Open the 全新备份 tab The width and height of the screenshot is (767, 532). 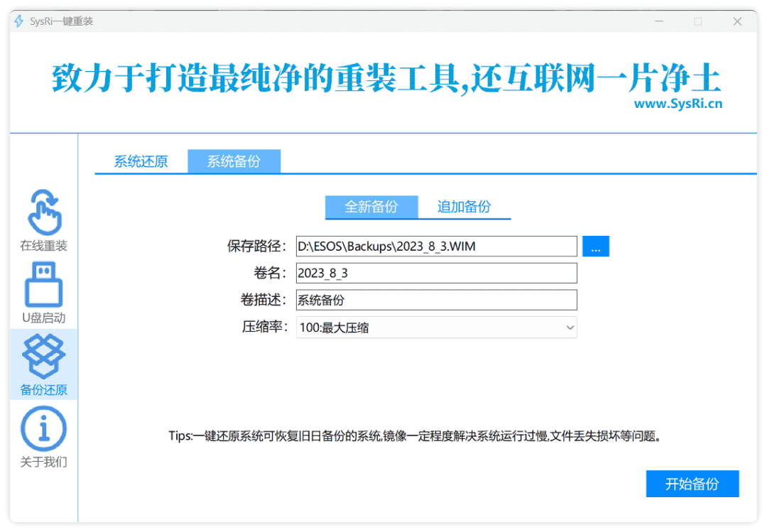pyautogui.click(x=371, y=207)
